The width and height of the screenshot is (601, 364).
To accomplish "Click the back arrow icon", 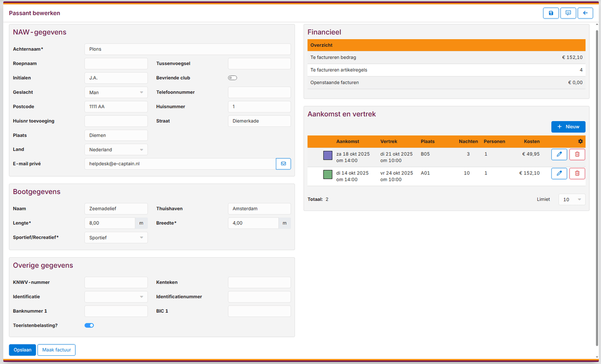I will click(585, 13).
